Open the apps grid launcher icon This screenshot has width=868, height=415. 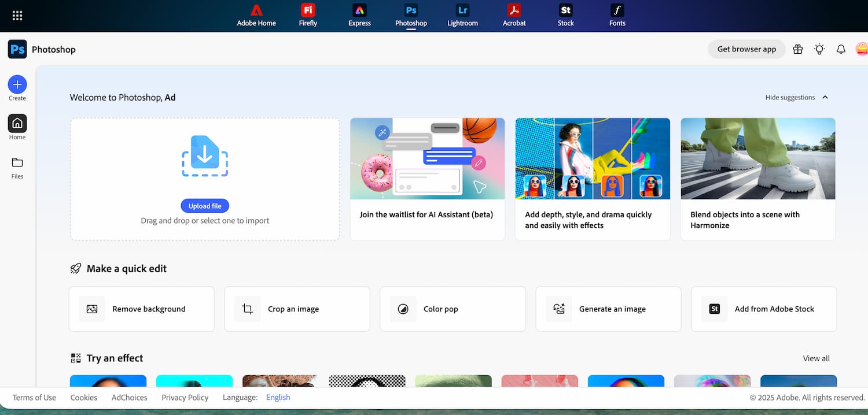coord(17,16)
